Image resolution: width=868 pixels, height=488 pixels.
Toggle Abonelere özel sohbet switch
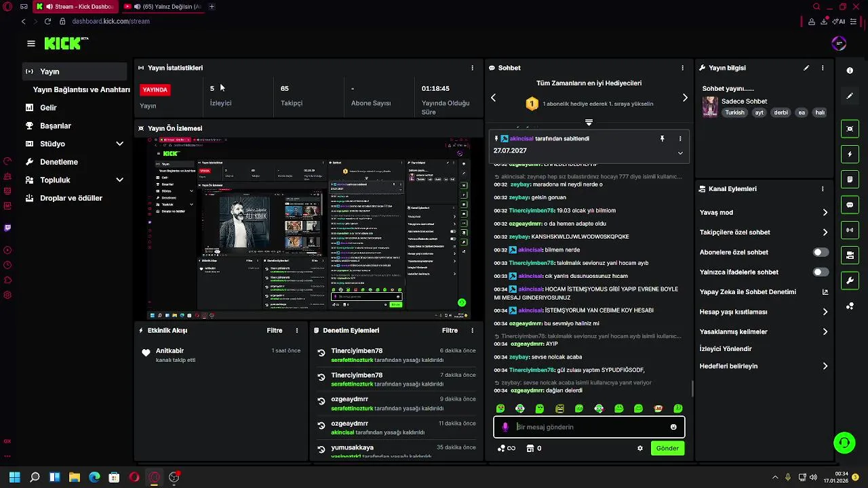(x=821, y=252)
